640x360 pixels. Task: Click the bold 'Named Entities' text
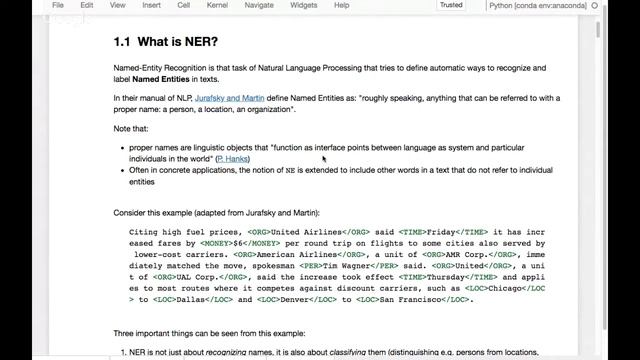pos(161,79)
